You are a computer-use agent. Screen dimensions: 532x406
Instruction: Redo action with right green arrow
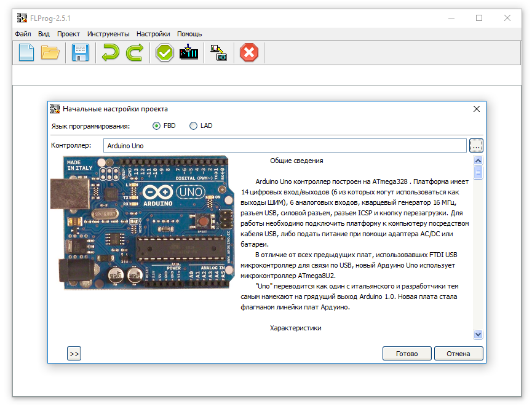135,53
